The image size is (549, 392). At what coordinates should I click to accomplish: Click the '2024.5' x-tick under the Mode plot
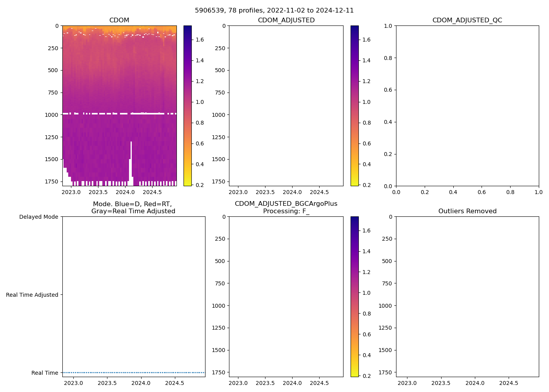point(175,383)
